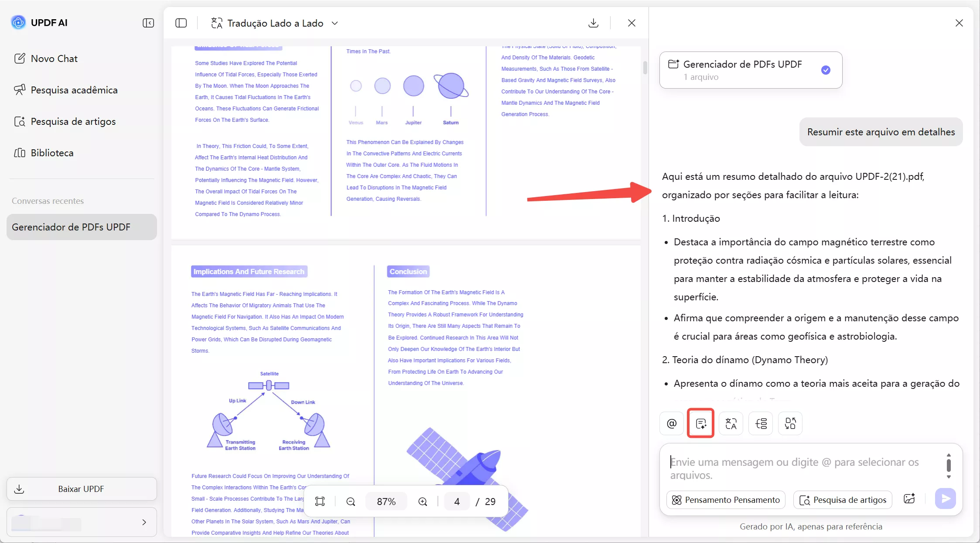Viewport: 980px width, 543px height.
Task: Click Resumir este arquivo em detalhes
Action: coord(881,131)
